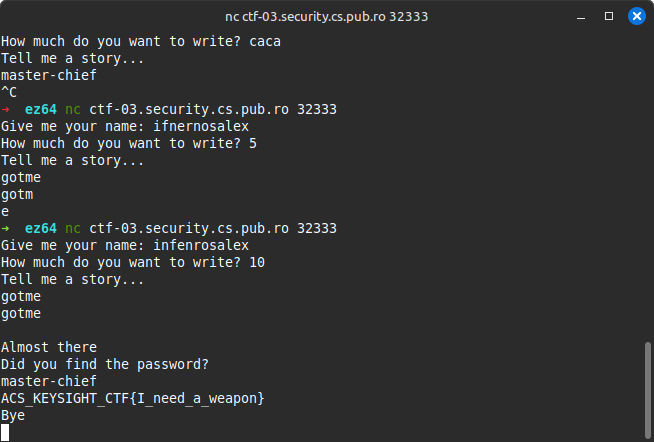
Task: Click the ACS_KEYSIGHT_CTF flag line
Action: [x=133, y=399]
